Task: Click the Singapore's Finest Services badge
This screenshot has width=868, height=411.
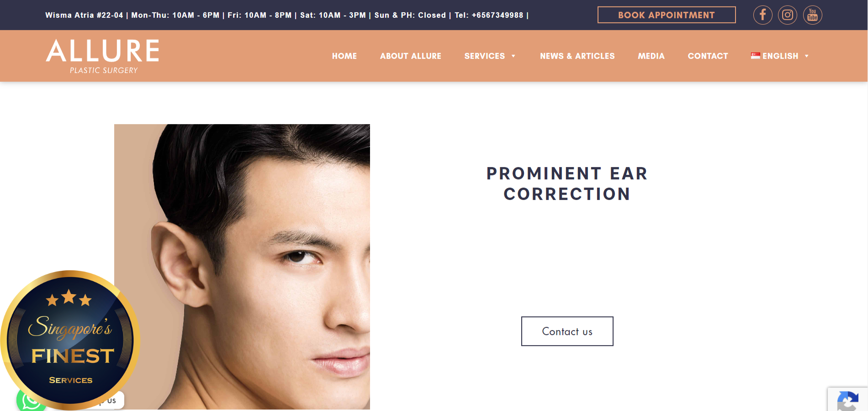Action: (x=70, y=340)
